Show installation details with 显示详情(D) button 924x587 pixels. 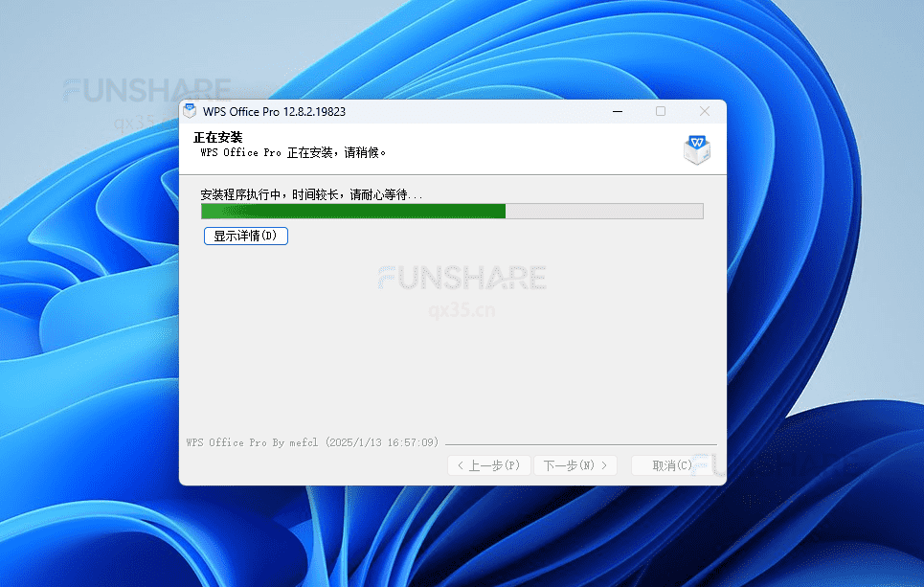tap(246, 236)
